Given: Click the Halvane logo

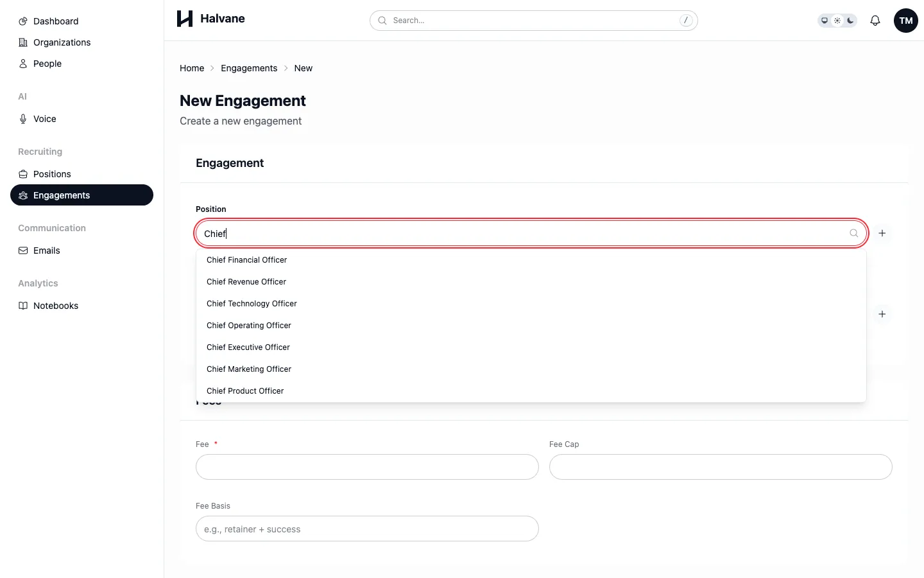Looking at the screenshot, I should [210, 19].
